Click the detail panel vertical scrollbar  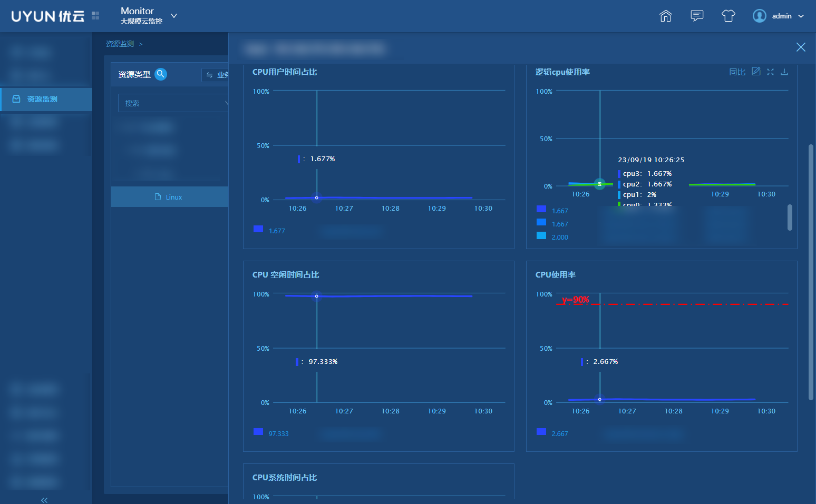[811, 272]
